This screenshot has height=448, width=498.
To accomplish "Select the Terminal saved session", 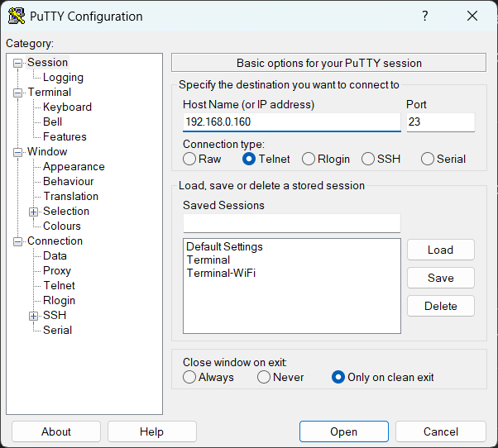I will [x=208, y=260].
